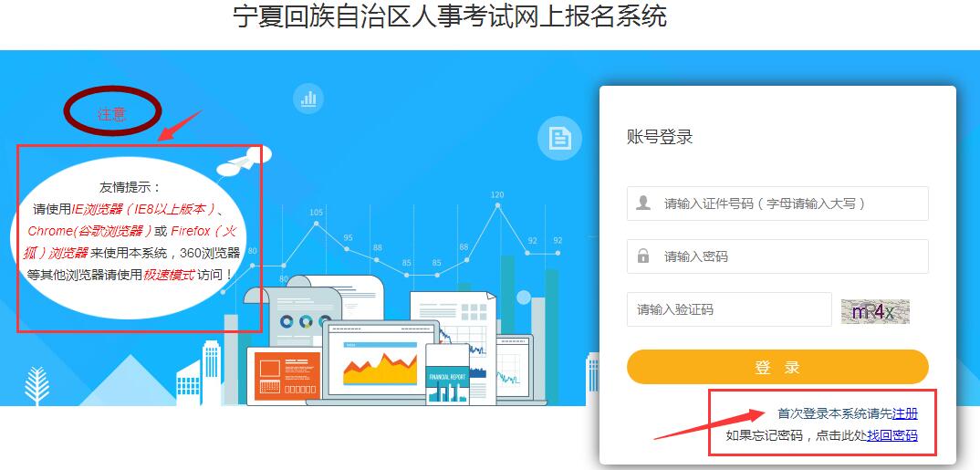980x470 pixels.
Task: Click the white tree icon at bottom left
Action: pos(36,386)
